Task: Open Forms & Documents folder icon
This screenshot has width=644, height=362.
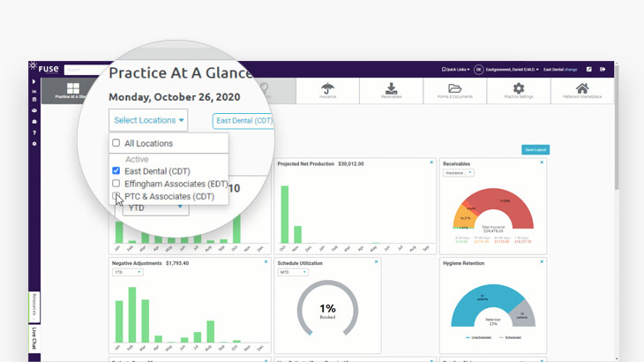Action: 454,88
